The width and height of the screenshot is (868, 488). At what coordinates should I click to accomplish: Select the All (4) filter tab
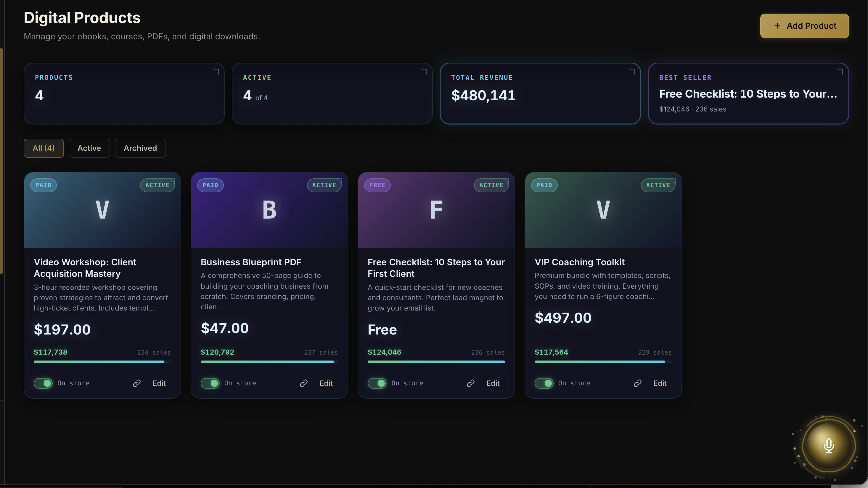click(44, 148)
